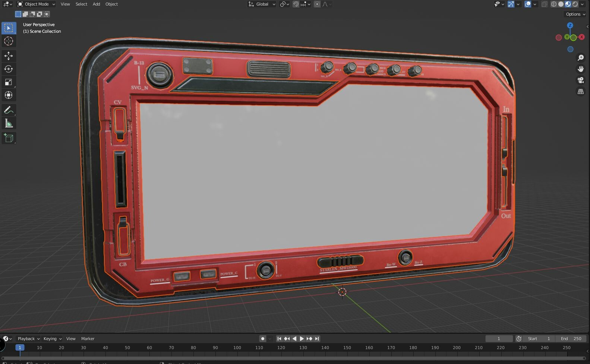
Task: Open the viewport View menu
Action: coord(65,4)
